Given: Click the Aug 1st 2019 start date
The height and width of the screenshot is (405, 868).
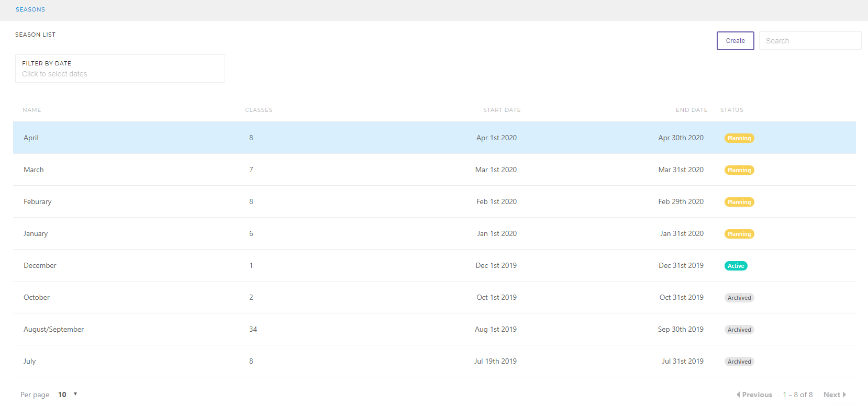Looking at the screenshot, I should (496, 329).
